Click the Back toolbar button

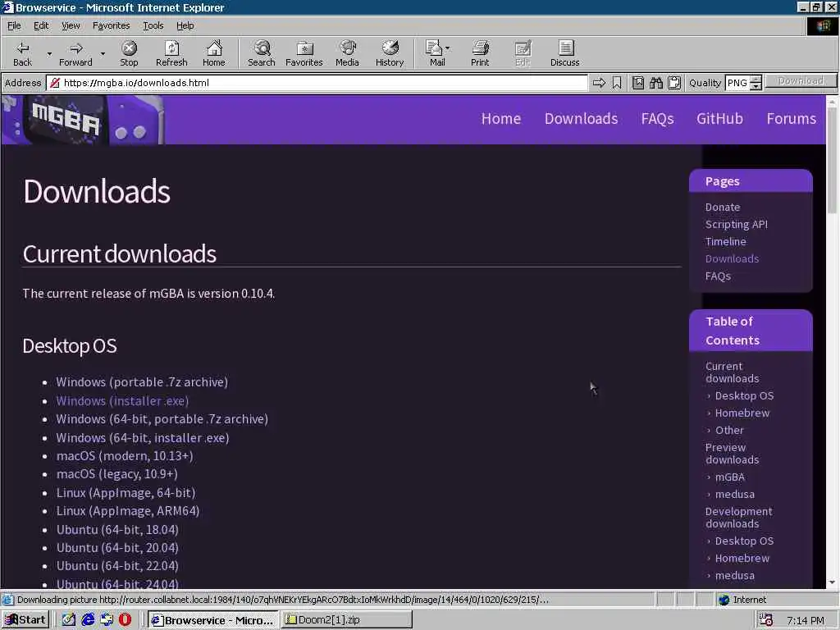click(22, 53)
